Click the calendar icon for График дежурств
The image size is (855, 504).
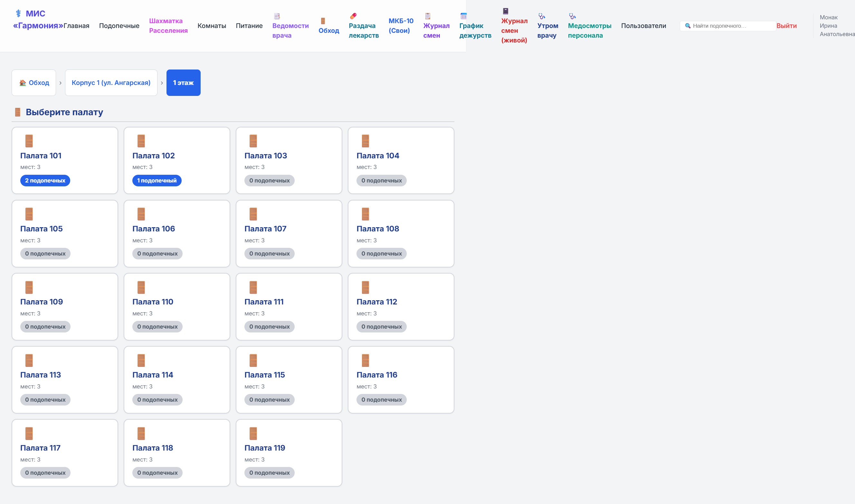point(463,16)
